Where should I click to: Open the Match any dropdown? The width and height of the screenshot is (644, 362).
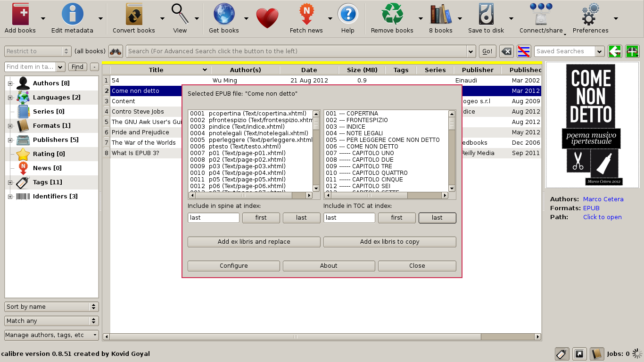[51, 321]
